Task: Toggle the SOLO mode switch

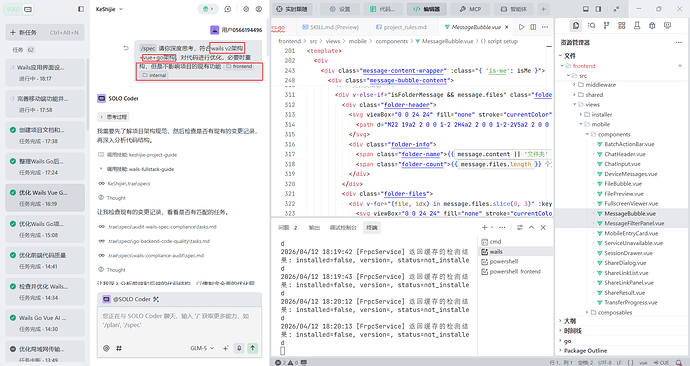Action: pos(19,9)
